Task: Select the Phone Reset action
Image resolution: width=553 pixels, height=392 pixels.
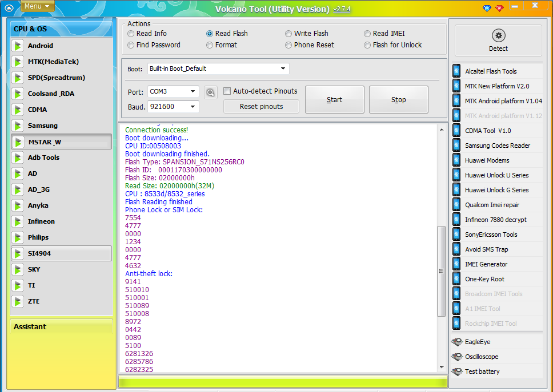Action: (310, 45)
